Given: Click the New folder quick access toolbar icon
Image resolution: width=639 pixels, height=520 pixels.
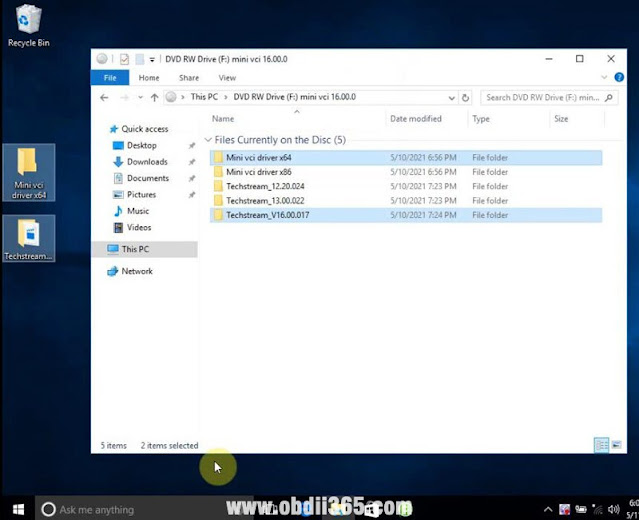Looking at the screenshot, I should click(x=139, y=59).
